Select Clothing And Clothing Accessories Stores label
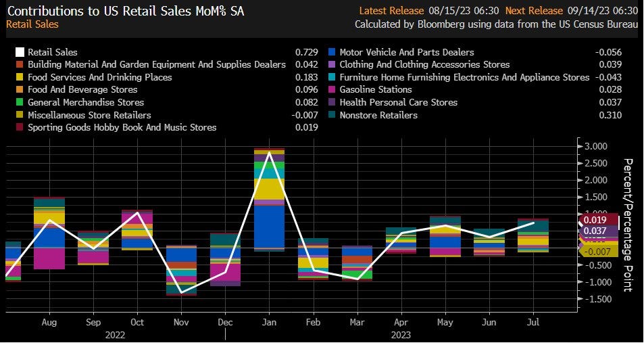Image resolution: width=644 pixels, height=343 pixels. point(424,64)
